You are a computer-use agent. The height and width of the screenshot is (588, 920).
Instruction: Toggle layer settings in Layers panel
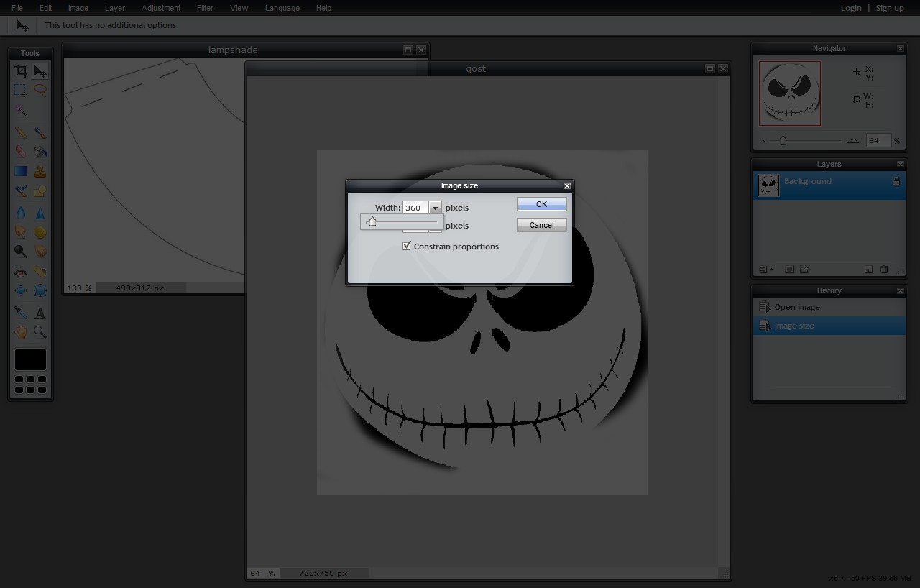point(766,270)
